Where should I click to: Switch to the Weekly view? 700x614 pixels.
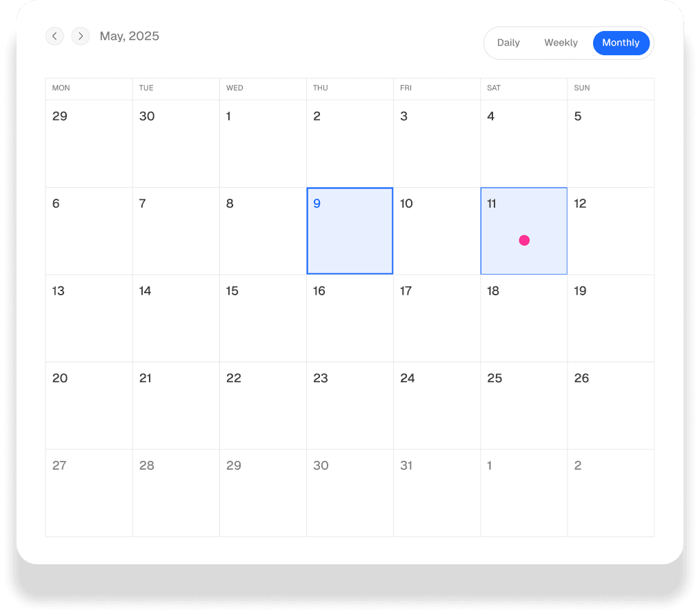(560, 42)
